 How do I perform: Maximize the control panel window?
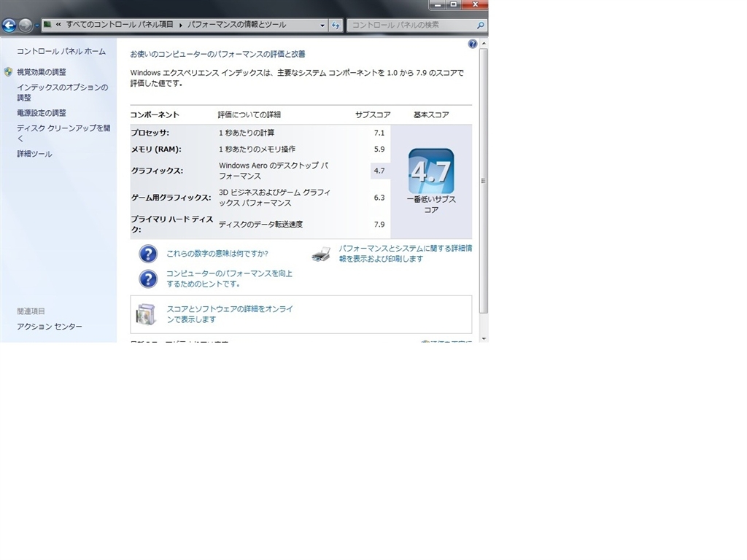click(x=454, y=5)
